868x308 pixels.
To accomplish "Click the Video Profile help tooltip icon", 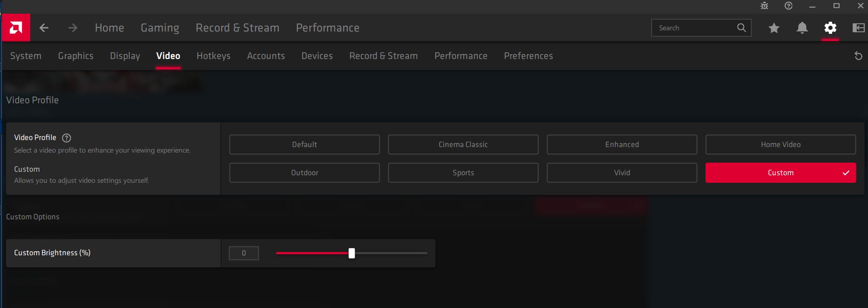I will click(x=67, y=138).
